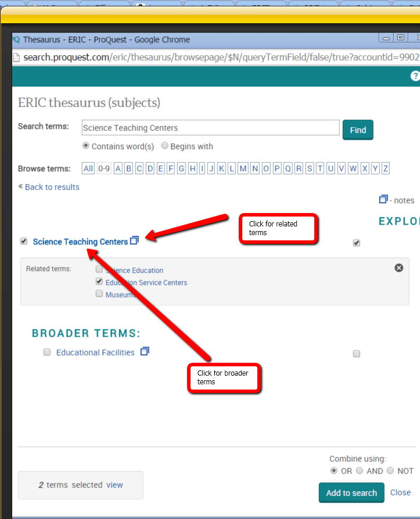Click into the Search terms field
The height and width of the screenshot is (519, 420).
pos(211,128)
